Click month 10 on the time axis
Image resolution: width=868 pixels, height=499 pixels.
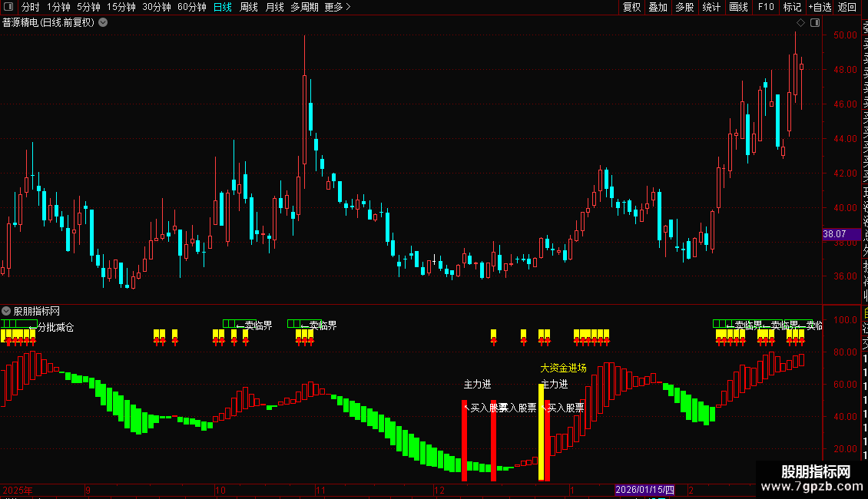220,490
